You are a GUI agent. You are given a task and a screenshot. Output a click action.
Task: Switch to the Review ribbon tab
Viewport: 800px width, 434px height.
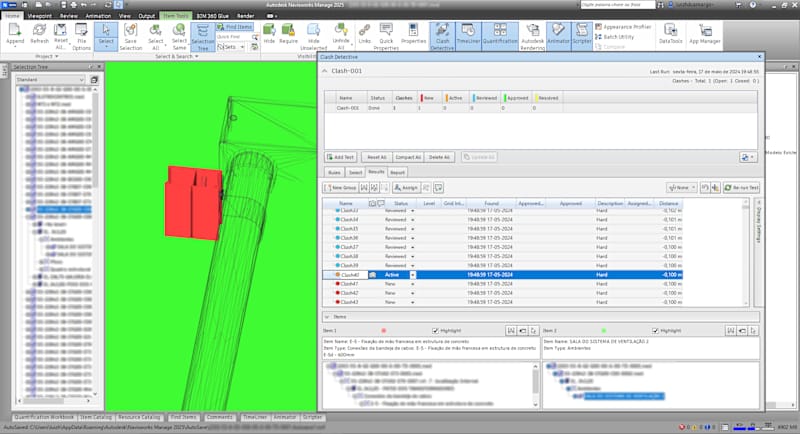click(x=68, y=16)
